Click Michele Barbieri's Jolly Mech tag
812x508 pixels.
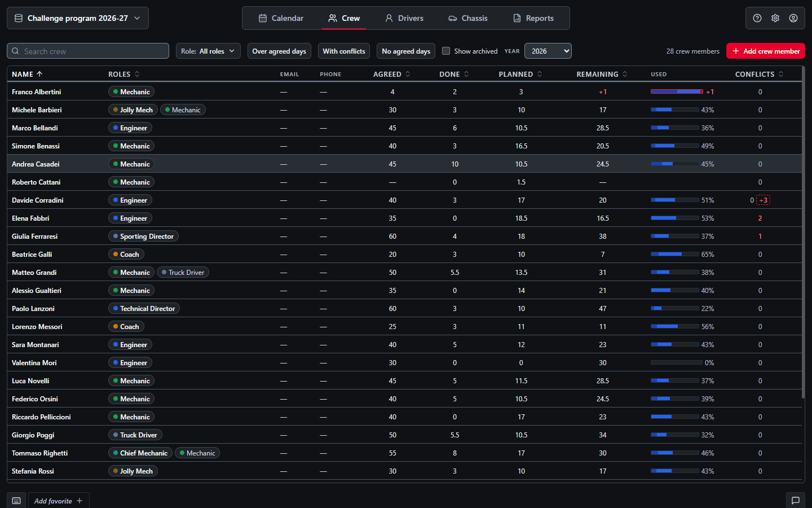pyautogui.click(x=133, y=110)
